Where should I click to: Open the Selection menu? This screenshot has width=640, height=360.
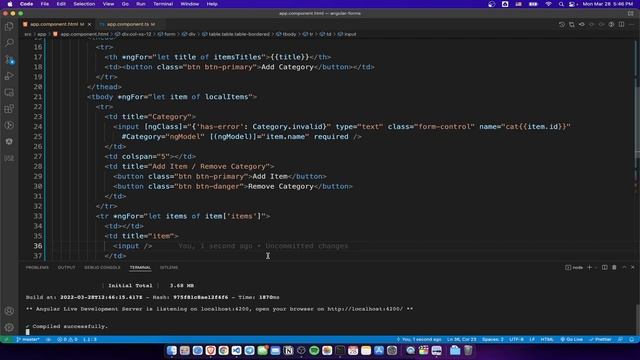pyautogui.click(x=84, y=4)
